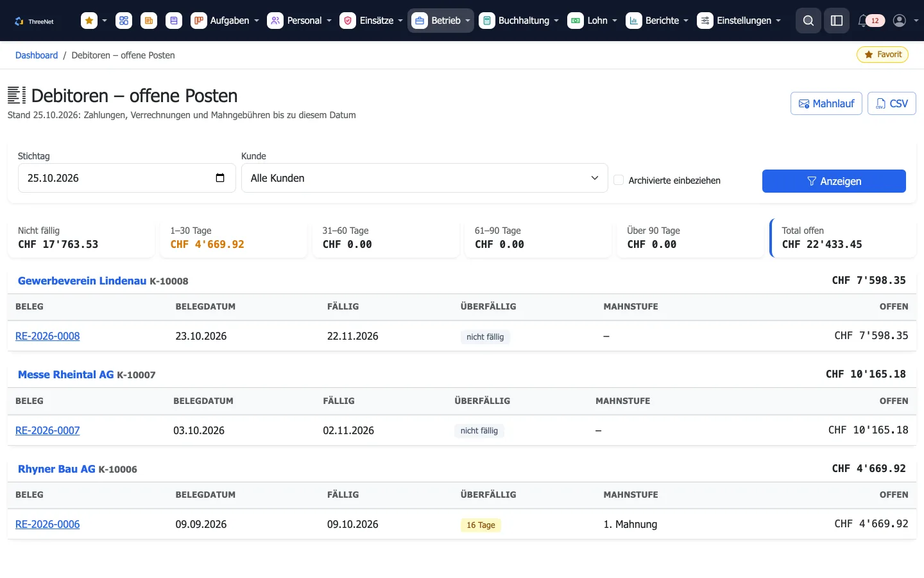This screenshot has width=924, height=578.
Task: Open the Berichte menu
Action: pyautogui.click(x=657, y=21)
